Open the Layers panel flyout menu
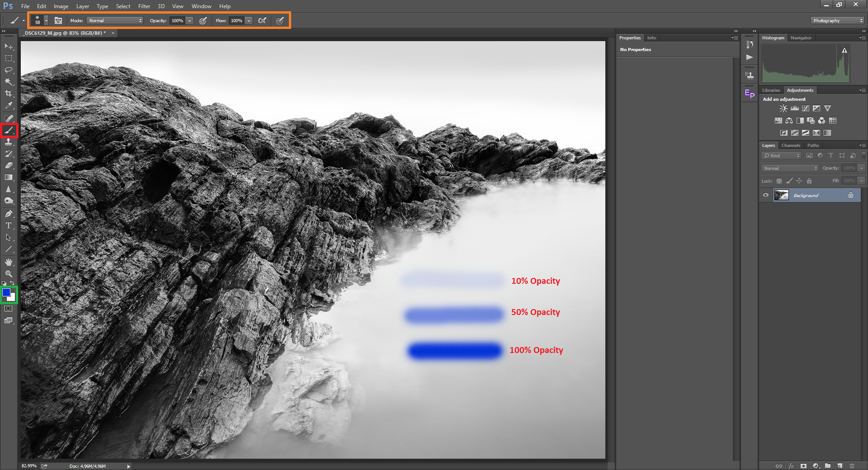868x470 pixels. click(x=863, y=145)
